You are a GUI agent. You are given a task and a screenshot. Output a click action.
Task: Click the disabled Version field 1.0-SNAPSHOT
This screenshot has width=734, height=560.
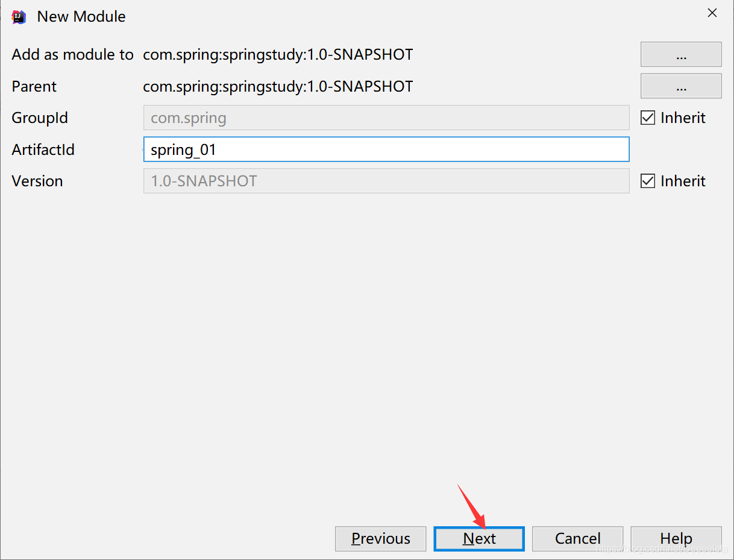[x=386, y=181]
